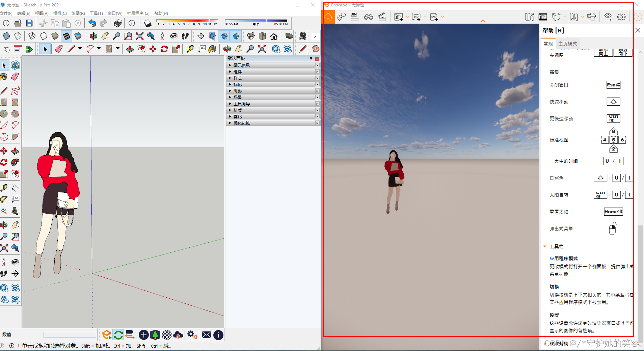Screen dimensions: 644x351
Task: Close the 默认面板 tray
Action: pyautogui.click(x=317, y=58)
